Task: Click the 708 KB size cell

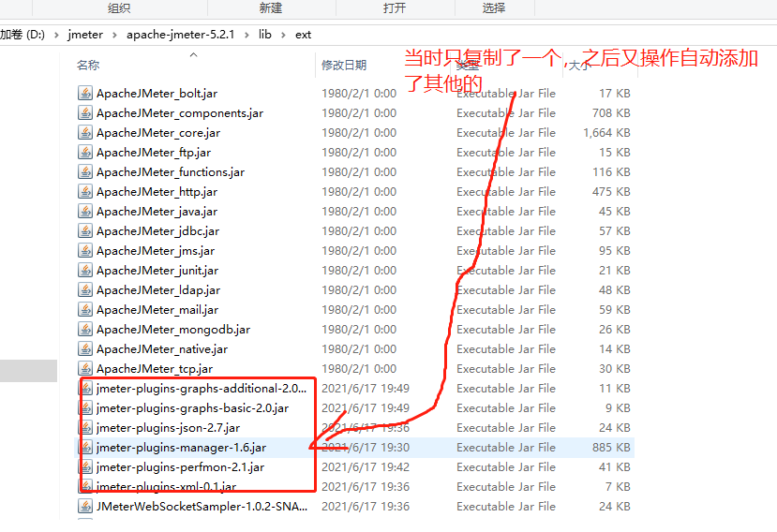Action: (611, 113)
